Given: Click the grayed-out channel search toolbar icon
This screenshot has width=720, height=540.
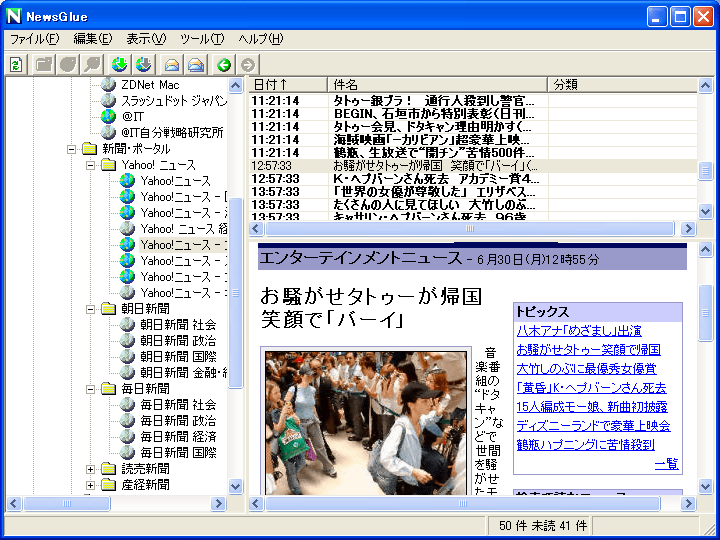Looking at the screenshot, I should (92, 65).
